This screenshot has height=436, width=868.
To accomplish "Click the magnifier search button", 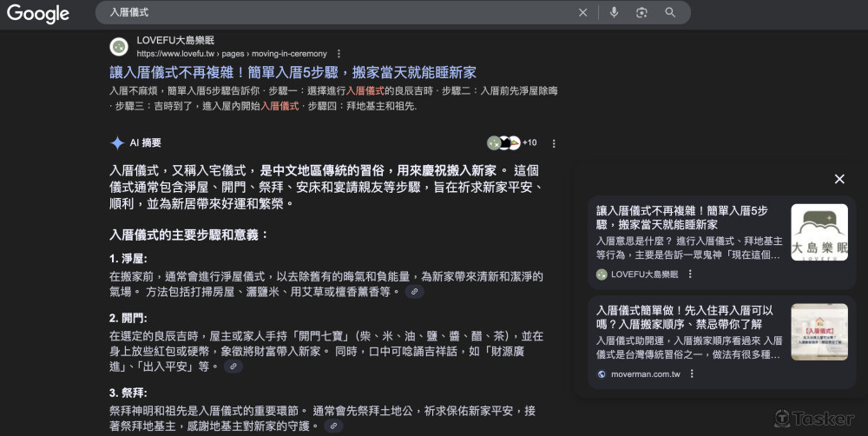I will click(670, 13).
